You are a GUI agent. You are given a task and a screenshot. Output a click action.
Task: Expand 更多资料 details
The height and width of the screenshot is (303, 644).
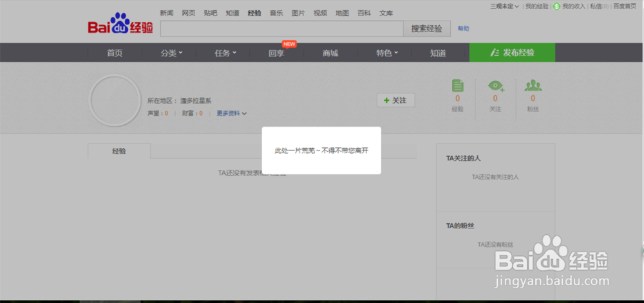click(232, 113)
